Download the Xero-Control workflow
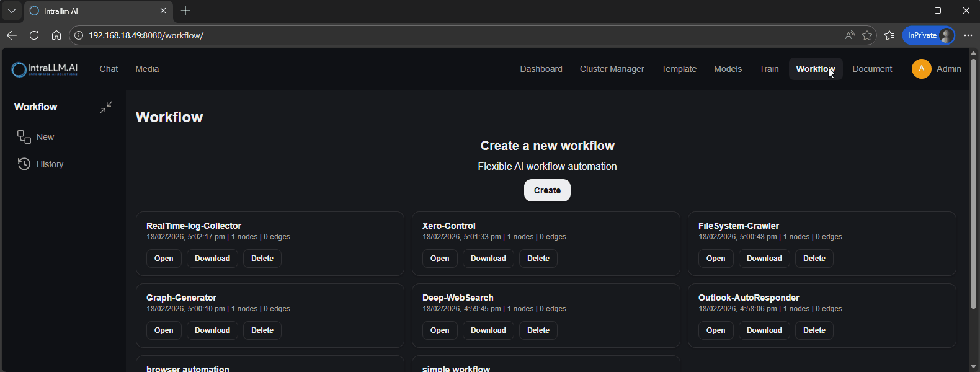Screen dimensions: 980x372 pos(488,259)
